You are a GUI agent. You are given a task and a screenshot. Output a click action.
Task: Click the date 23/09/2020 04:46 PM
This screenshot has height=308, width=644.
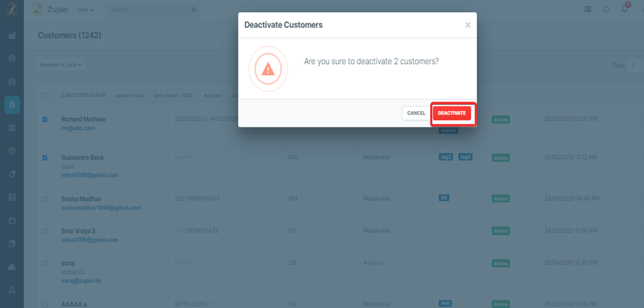571,199
